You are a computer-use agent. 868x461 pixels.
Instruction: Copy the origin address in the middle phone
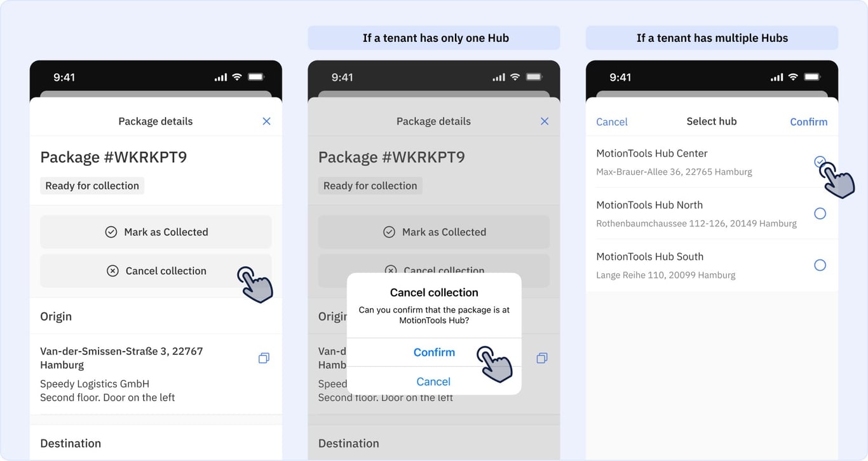coord(542,358)
